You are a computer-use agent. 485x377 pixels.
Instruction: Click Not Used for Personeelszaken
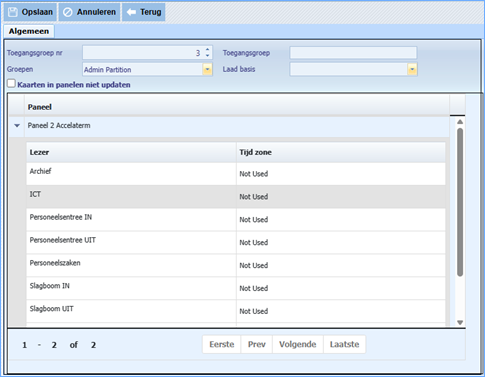[x=254, y=266]
